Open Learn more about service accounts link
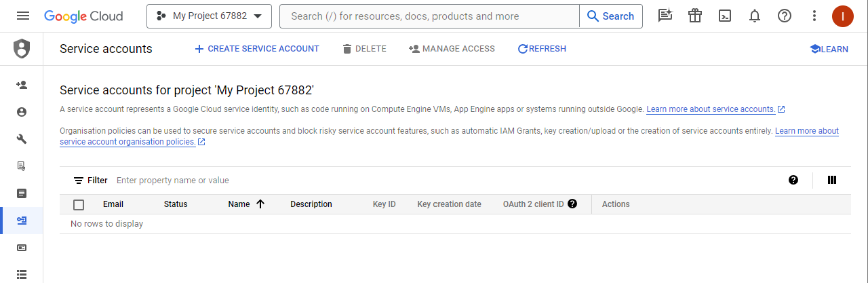Screen dimensions: 868x283 (711, 109)
